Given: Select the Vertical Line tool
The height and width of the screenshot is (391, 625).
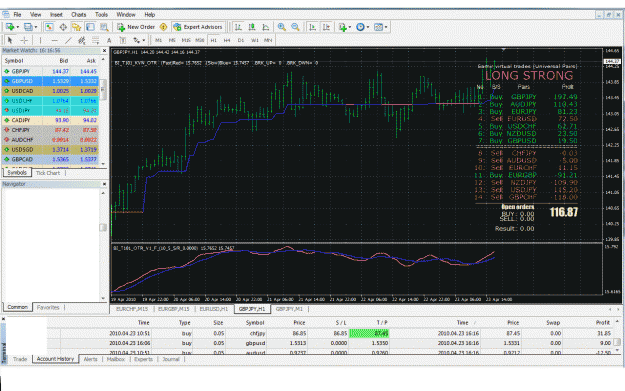Looking at the screenshot, I should point(40,40).
